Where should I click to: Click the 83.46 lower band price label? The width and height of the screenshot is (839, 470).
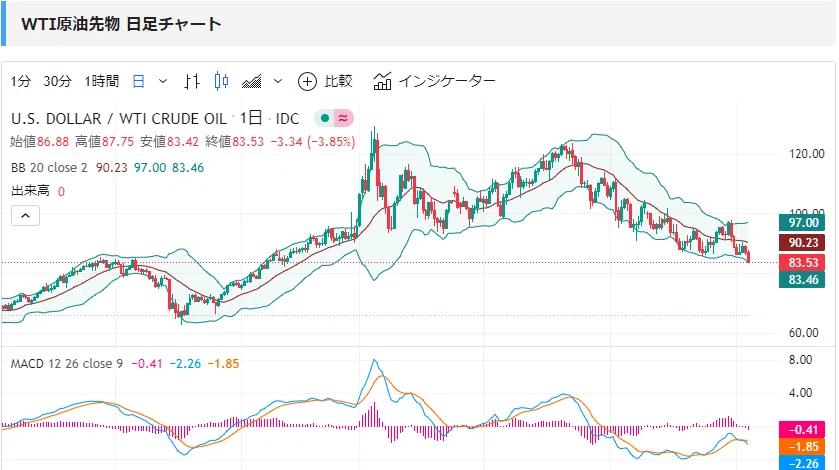(x=802, y=279)
